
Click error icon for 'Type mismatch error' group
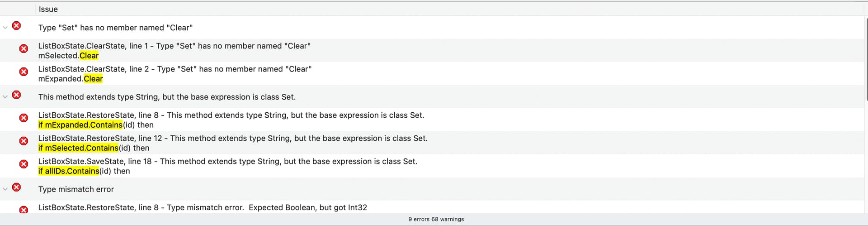pyautogui.click(x=16, y=187)
